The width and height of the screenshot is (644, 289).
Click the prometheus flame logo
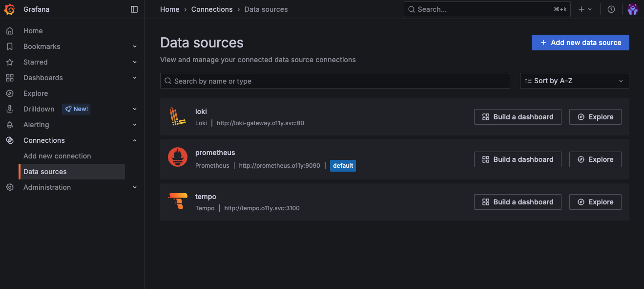point(178,157)
